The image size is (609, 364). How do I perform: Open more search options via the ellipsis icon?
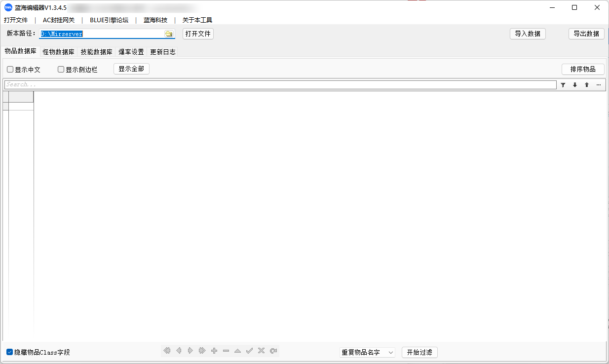coord(598,84)
